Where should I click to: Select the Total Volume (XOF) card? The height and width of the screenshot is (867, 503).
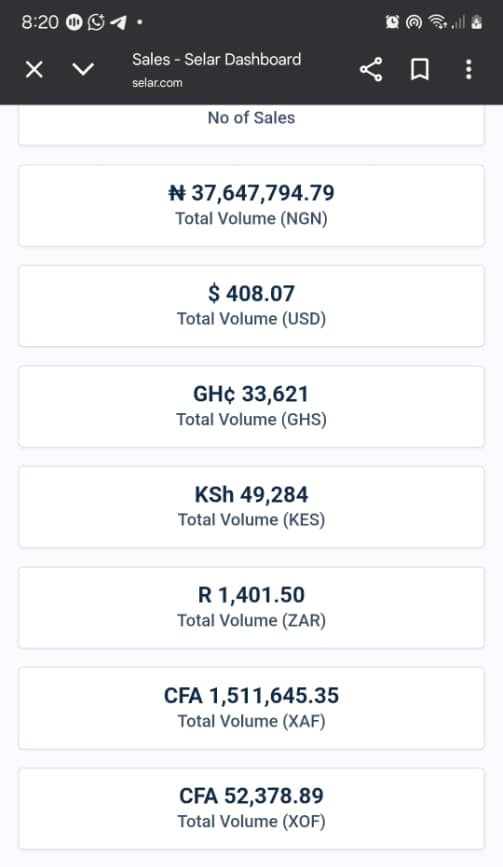[x=252, y=809]
